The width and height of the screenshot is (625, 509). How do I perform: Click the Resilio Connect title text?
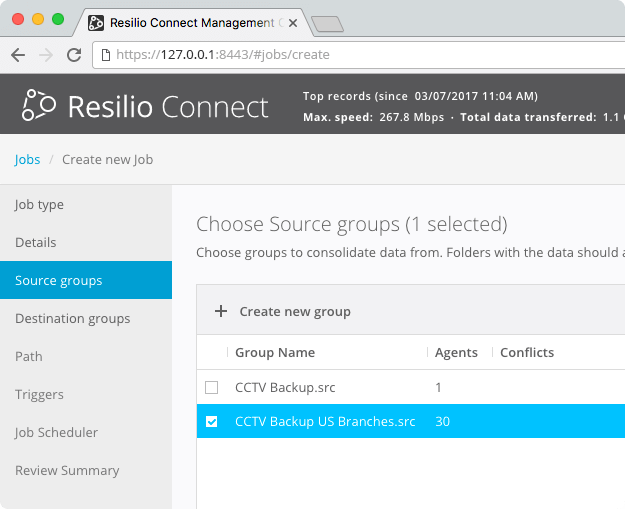pos(168,107)
